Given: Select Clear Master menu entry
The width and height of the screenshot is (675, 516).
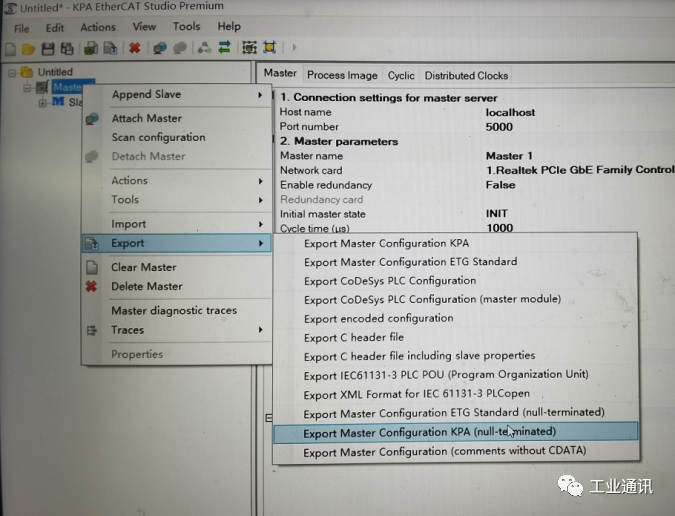Looking at the screenshot, I should click(x=176, y=267).
